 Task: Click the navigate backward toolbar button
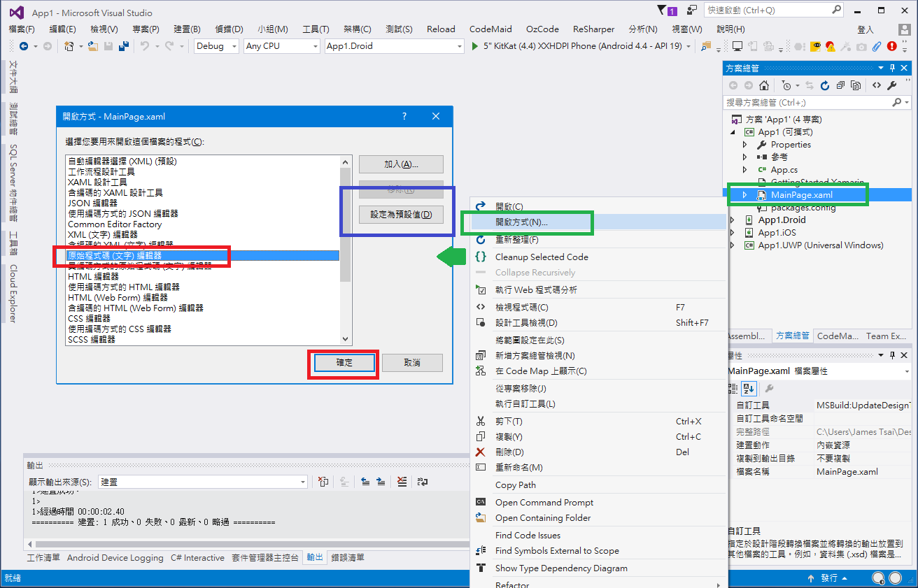[24, 46]
